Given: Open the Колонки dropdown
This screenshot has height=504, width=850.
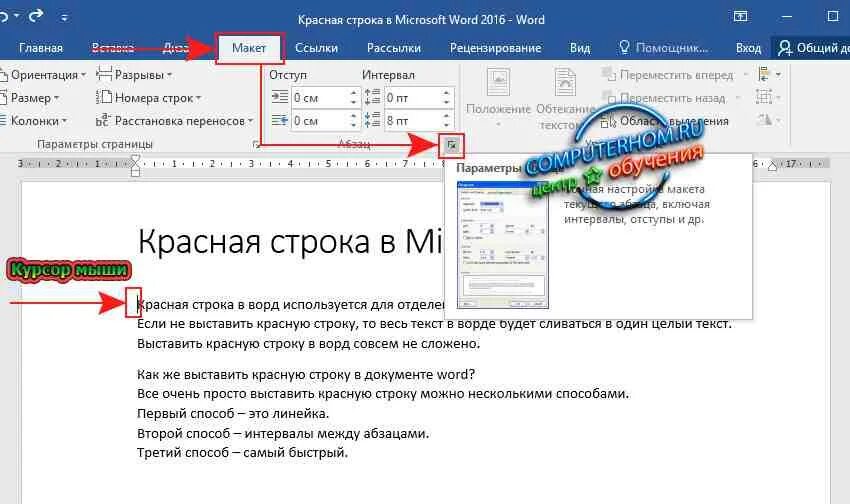Looking at the screenshot, I should (34, 121).
